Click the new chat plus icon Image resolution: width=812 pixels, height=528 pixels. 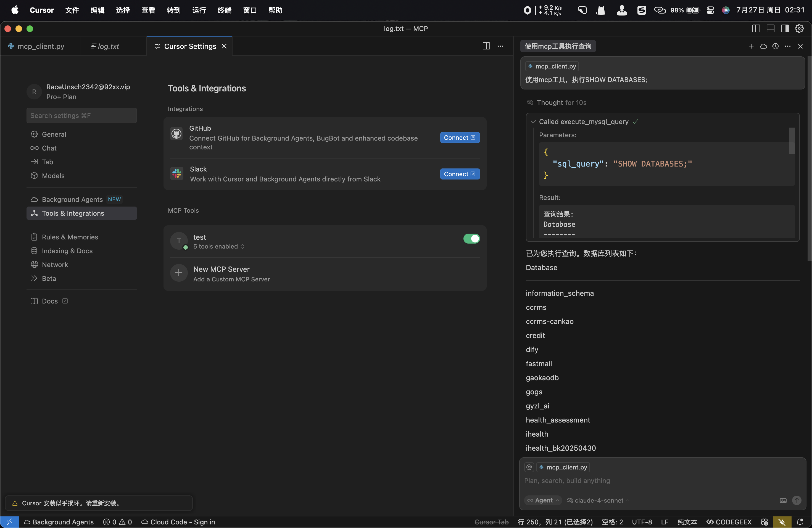pos(751,46)
